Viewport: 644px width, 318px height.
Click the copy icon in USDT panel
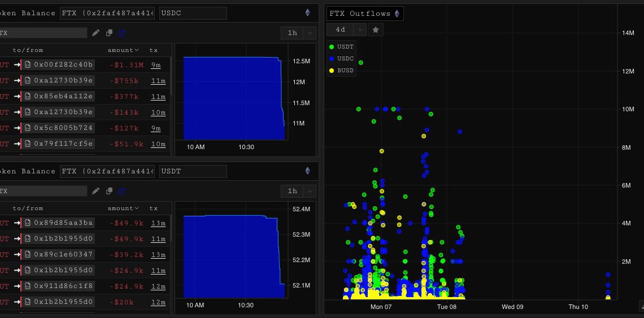tap(109, 191)
